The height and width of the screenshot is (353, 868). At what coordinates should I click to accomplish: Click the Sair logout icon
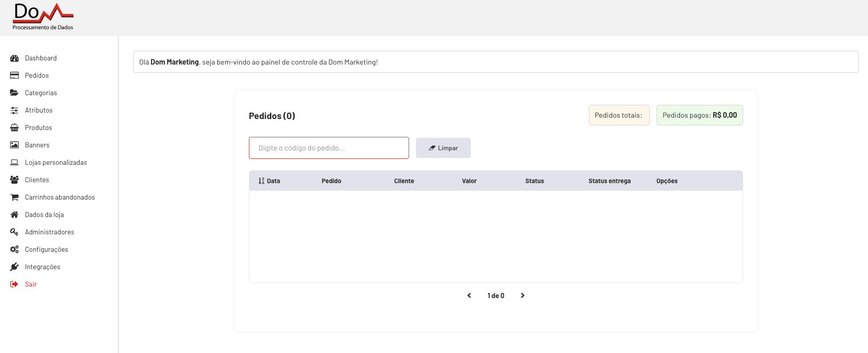pos(15,284)
